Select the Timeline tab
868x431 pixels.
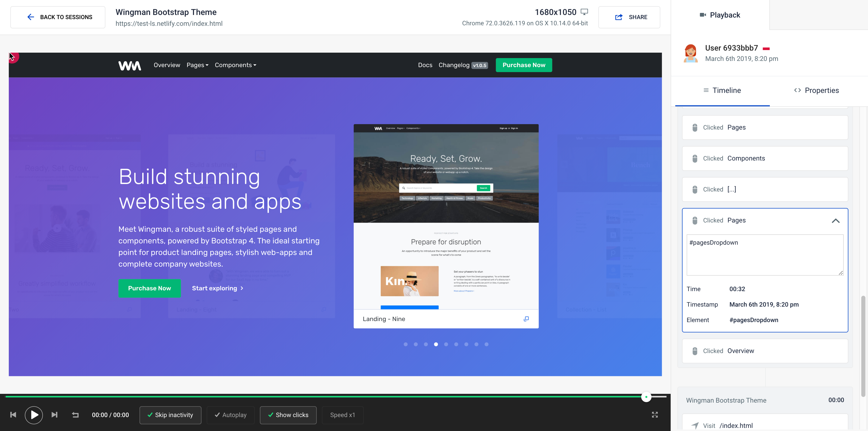pyautogui.click(x=722, y=91)
